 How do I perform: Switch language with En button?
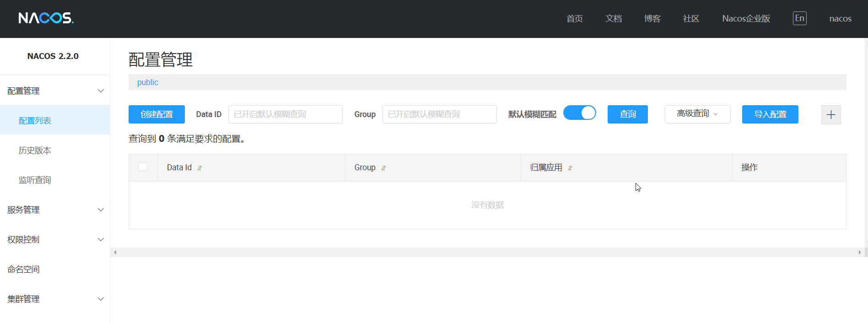point(799,18)
